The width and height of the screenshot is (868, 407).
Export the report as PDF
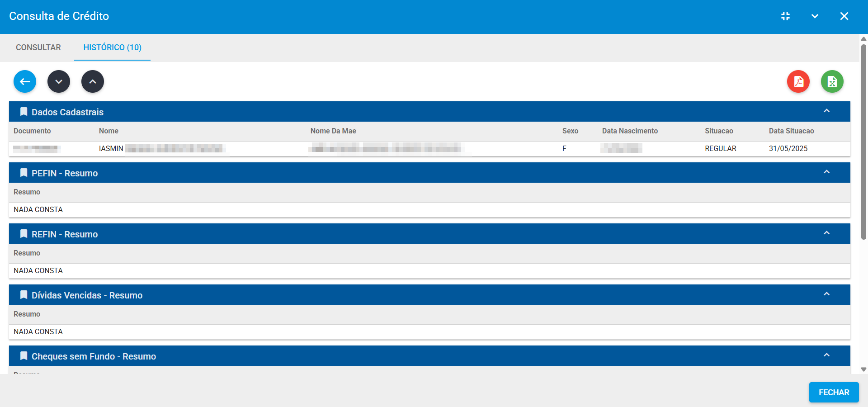[798, 82]
